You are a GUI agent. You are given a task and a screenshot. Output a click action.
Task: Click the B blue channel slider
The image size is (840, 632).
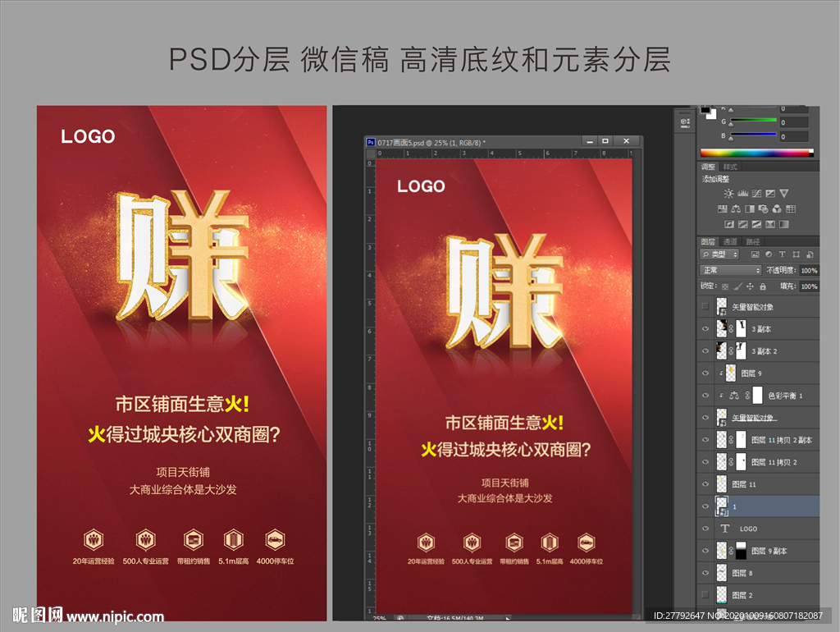click(753, 135)
